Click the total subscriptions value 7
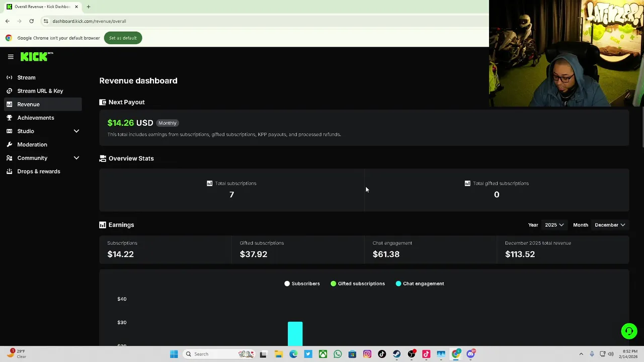Viewport: 644px width, 362px height. tap(231, 195)
